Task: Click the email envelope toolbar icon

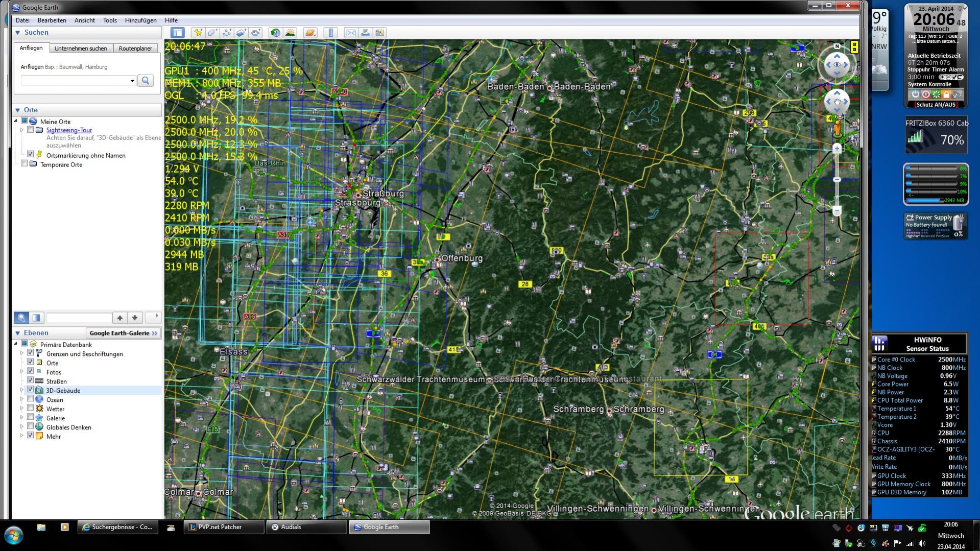Action: 351,33
